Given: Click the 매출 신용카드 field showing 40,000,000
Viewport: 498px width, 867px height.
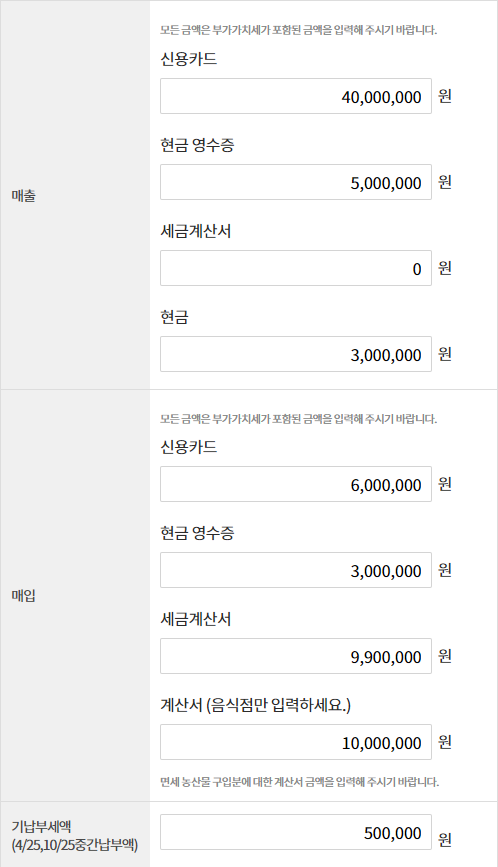Looking at the screenshot, I should pos(296,96).
